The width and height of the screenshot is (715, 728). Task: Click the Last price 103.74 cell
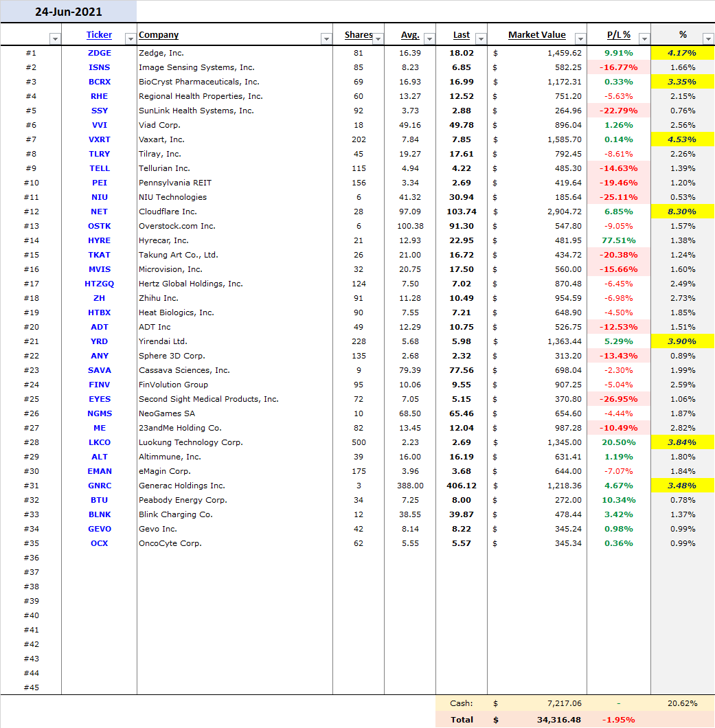point(461,212)
